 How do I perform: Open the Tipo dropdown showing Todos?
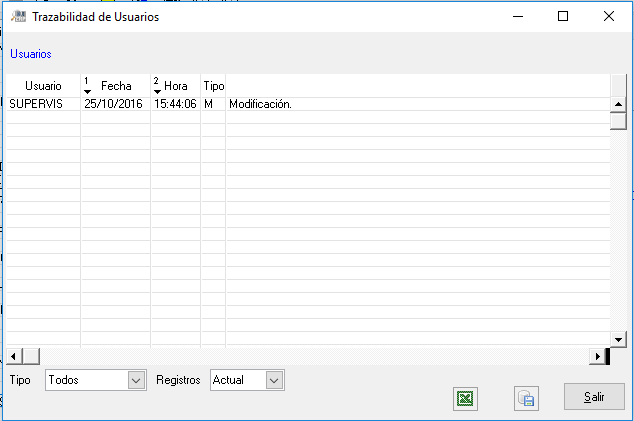coord(137,380)
